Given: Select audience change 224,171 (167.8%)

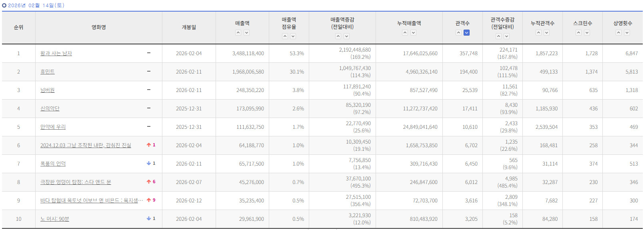Looking at the screenshot, I should point(507,53).
